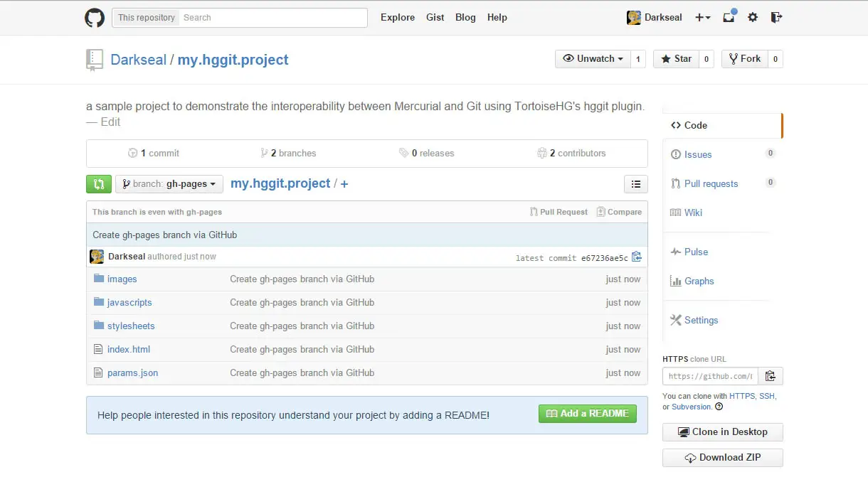
Task: Click the green Add a README button
Action: 588,414
